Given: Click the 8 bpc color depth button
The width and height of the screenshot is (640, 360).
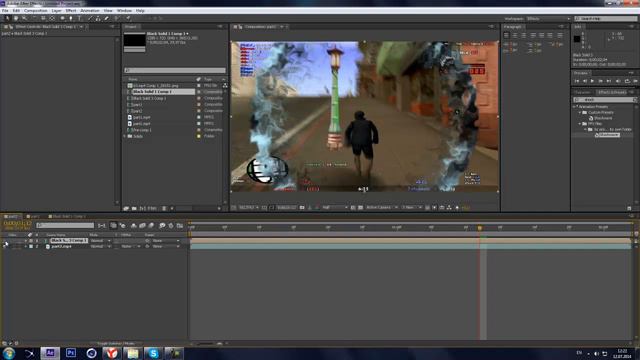Looking at the screenshot, I should (x=149, y=208).
